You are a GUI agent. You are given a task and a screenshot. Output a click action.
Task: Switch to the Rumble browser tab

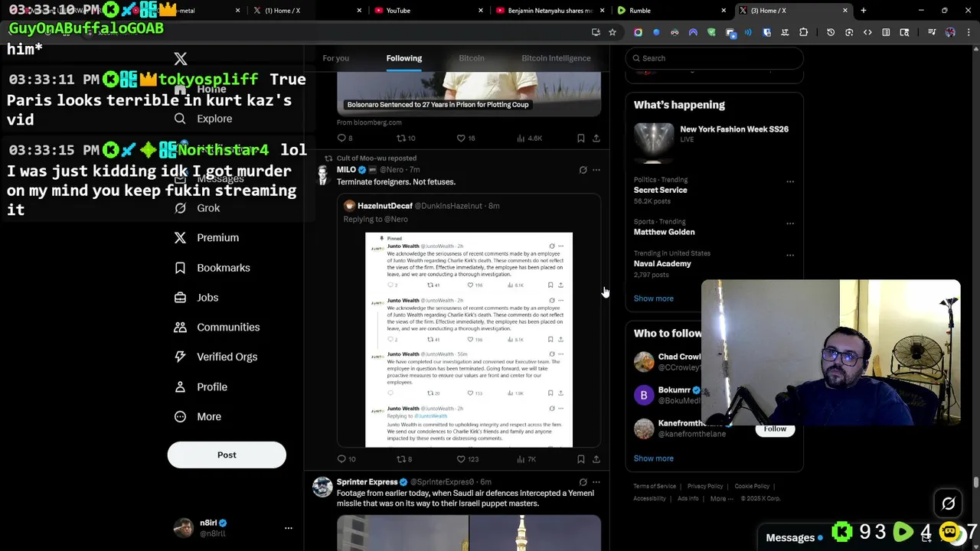[670, 11]
